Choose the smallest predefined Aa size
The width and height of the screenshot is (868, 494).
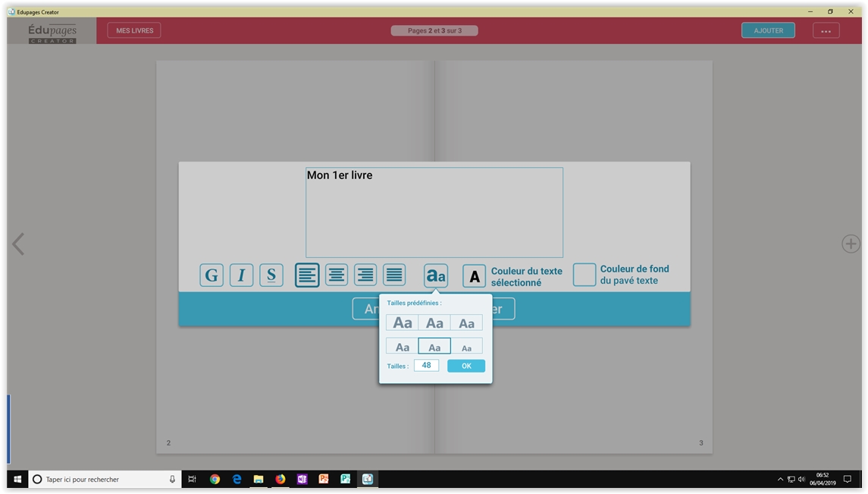(466, 348)
